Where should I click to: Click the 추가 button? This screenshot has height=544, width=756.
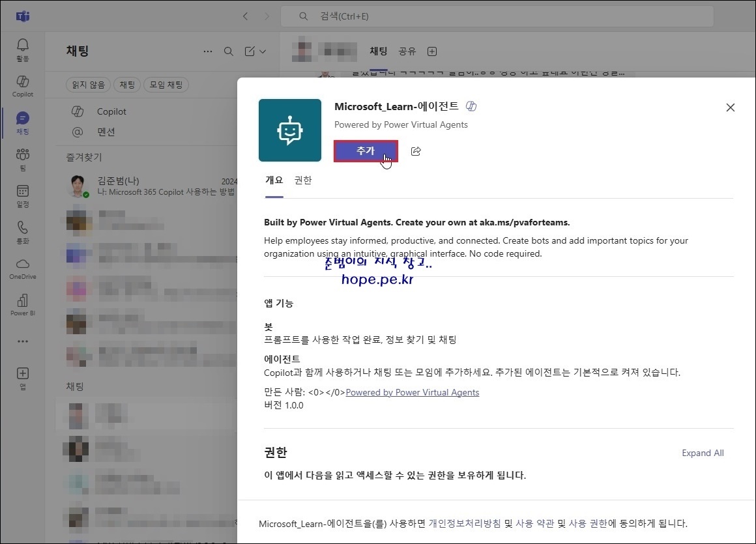[x=366, y=150]
